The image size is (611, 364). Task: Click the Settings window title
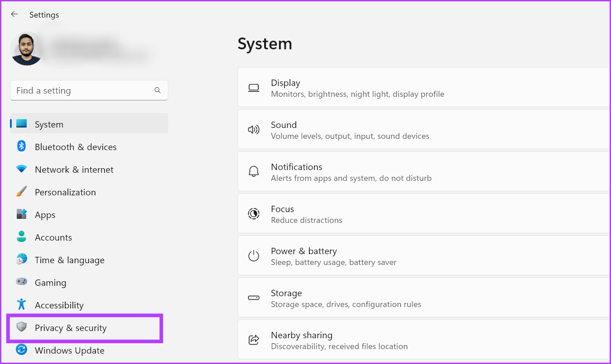coord(44,15)
